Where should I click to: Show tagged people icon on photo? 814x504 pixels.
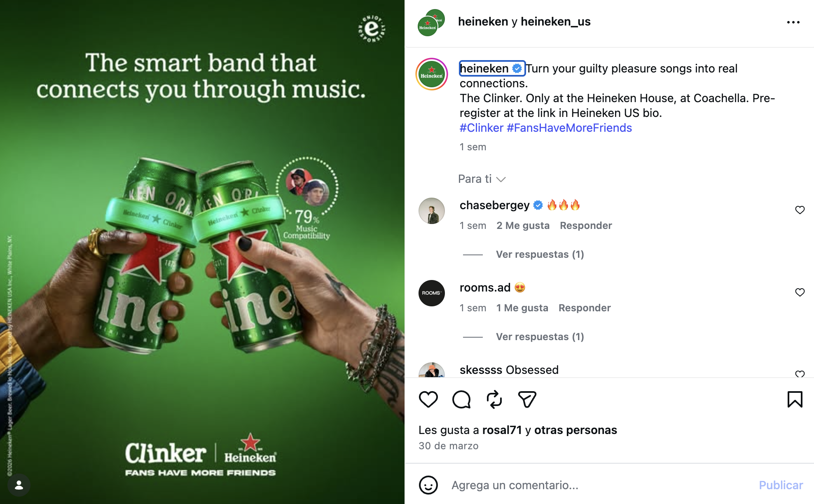coord(19,485)
